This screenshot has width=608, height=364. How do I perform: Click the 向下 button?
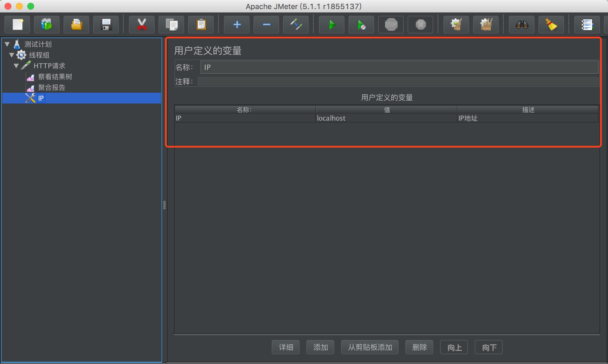pos(489,347)
